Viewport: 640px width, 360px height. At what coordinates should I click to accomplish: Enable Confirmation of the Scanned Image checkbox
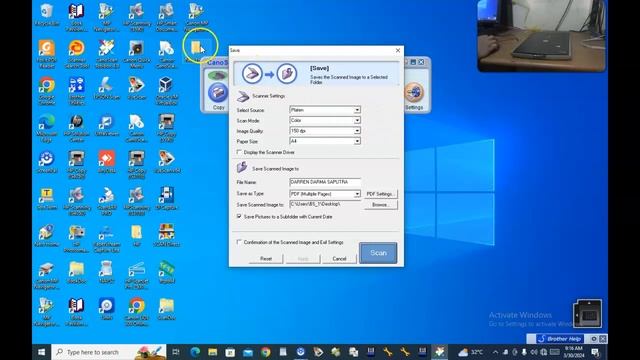click(x=239, y=242)
